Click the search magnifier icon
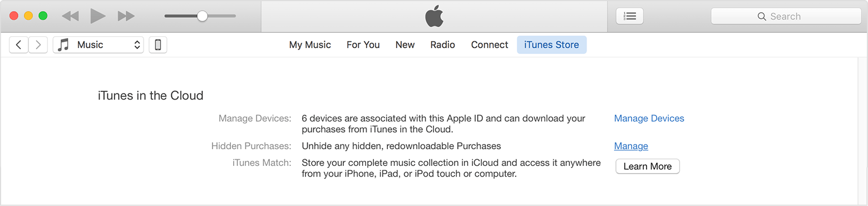 (762, 17)
